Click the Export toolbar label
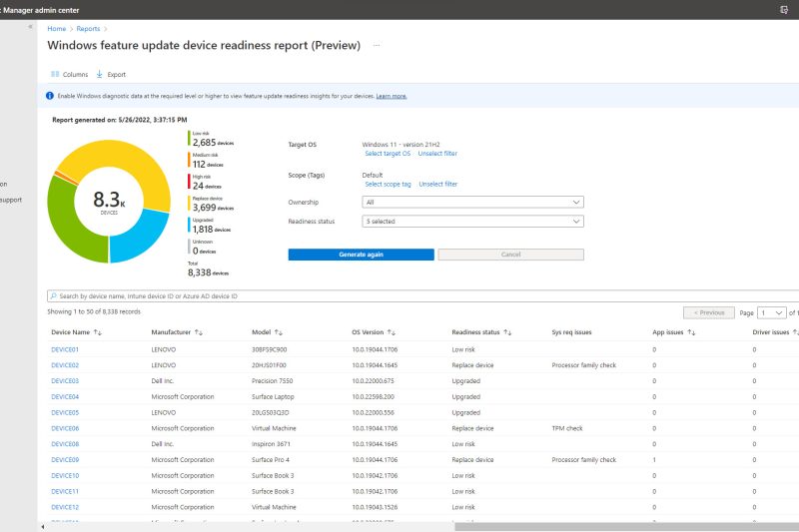799x532 pixels. (x=116, y=74)
